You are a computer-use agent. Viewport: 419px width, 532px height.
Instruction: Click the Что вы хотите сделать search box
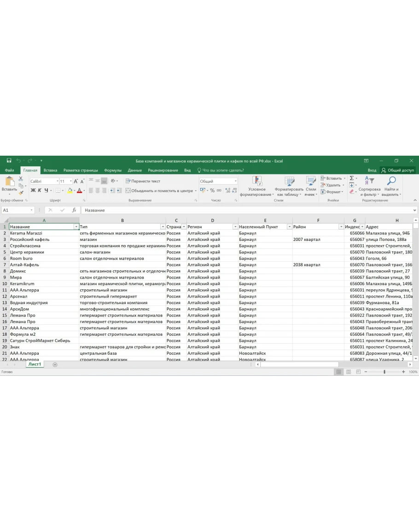point(221,170)
